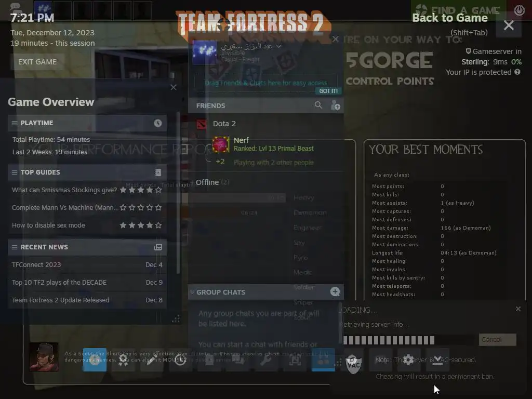Click the TF2 power quit icon

519,10
